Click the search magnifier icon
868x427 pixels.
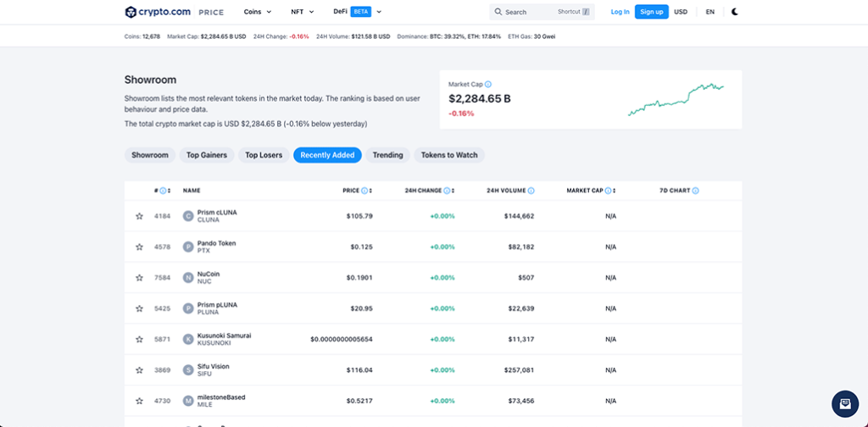[498, 12]
